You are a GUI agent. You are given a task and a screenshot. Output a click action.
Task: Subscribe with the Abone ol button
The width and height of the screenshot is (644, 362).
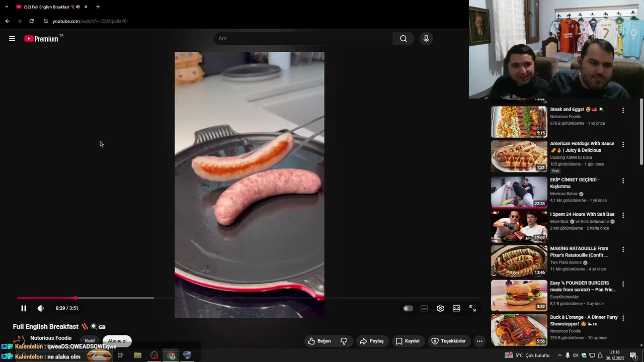pos(117,341)
